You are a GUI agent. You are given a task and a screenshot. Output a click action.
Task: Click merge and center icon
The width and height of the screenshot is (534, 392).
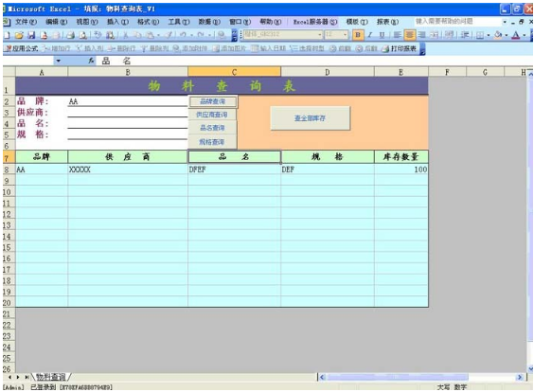pyautogui.click(x=434, y=35)
